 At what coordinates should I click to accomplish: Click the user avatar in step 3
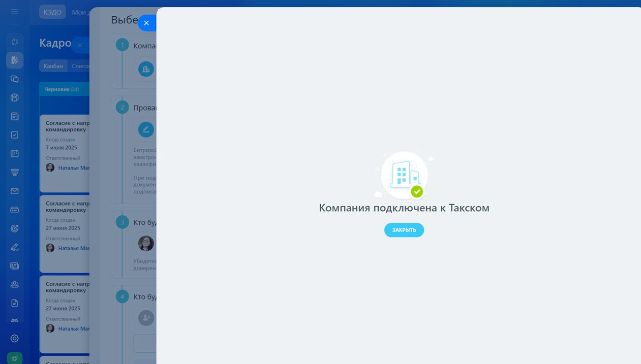point(146,243)
